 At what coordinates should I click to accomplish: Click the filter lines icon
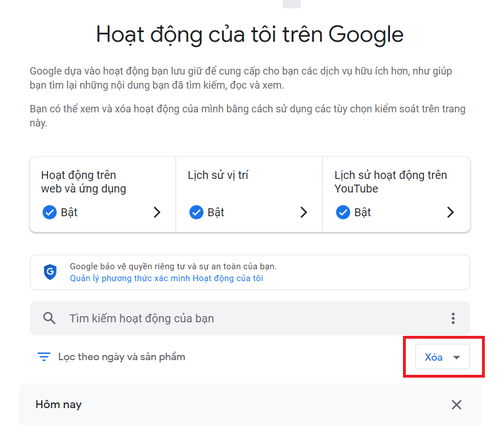[x=44, y=357]
